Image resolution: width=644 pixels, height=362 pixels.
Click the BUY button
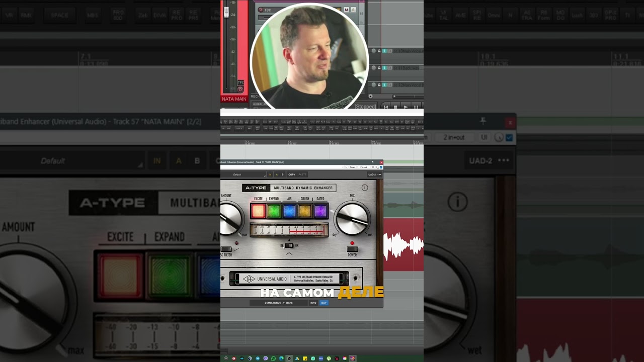tap(324, 303)
